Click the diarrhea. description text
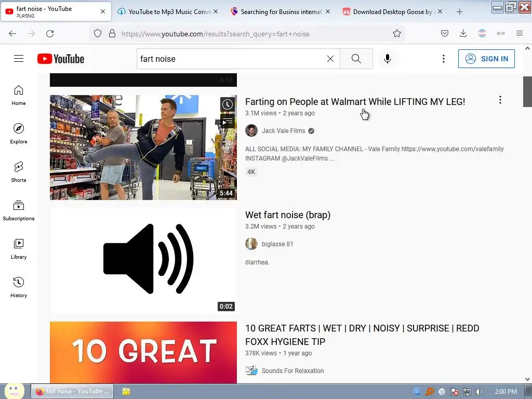Viewport: 532px width, 399px height. click(x=257, y=262)
